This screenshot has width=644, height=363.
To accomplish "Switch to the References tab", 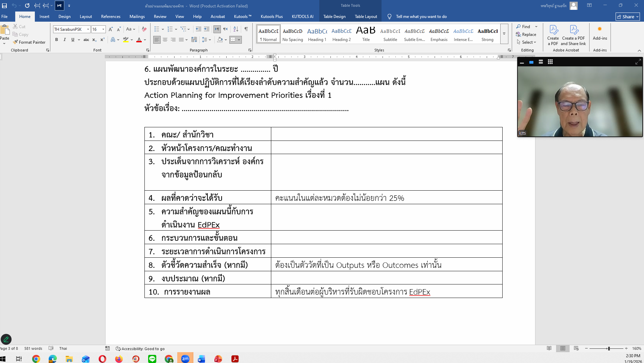I will [111, 17].
